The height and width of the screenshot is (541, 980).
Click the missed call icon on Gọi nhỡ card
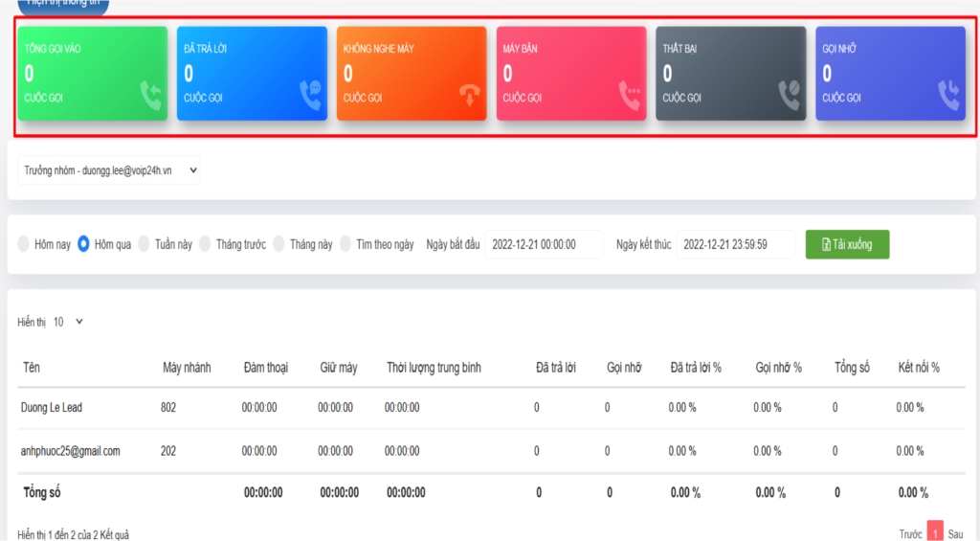[947, 94]
